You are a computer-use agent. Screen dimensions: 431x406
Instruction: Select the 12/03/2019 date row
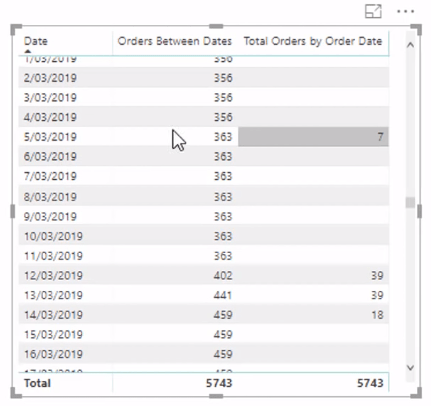point(204,275)
